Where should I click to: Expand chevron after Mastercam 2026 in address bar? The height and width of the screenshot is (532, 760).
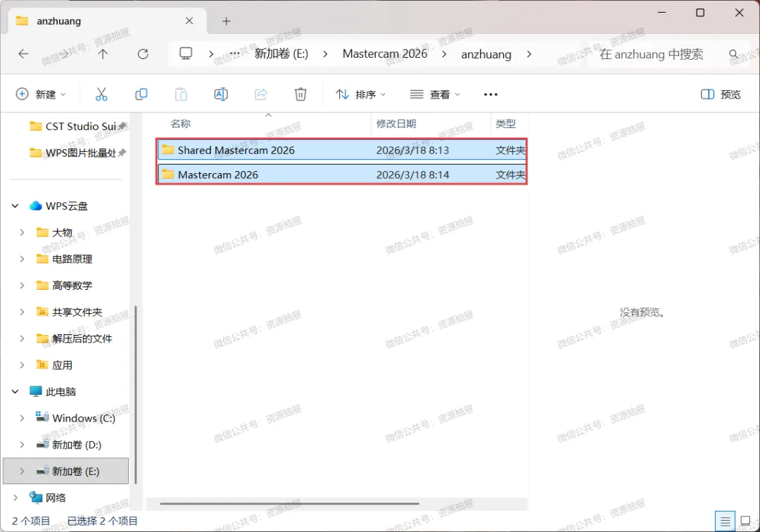coord(444,54)
